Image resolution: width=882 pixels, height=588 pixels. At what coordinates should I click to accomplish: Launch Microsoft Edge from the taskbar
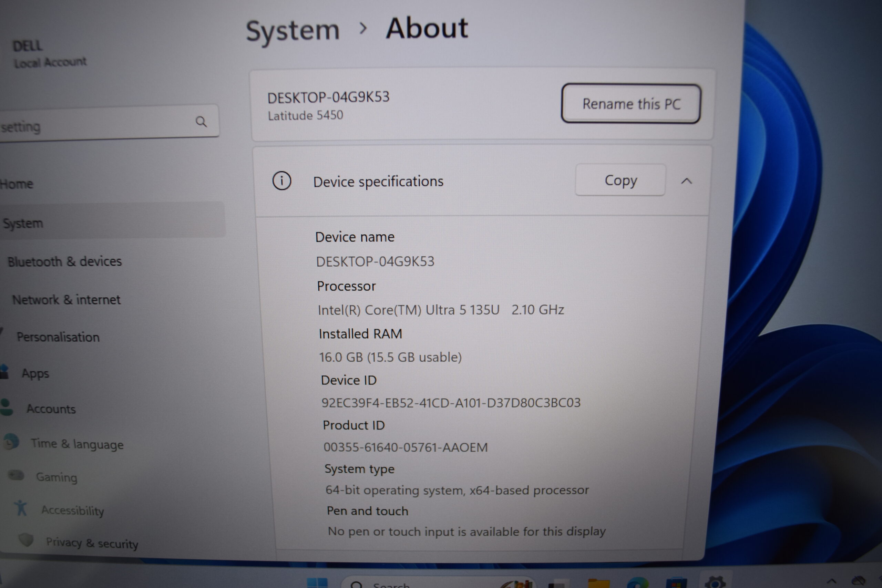coord(638,583)
